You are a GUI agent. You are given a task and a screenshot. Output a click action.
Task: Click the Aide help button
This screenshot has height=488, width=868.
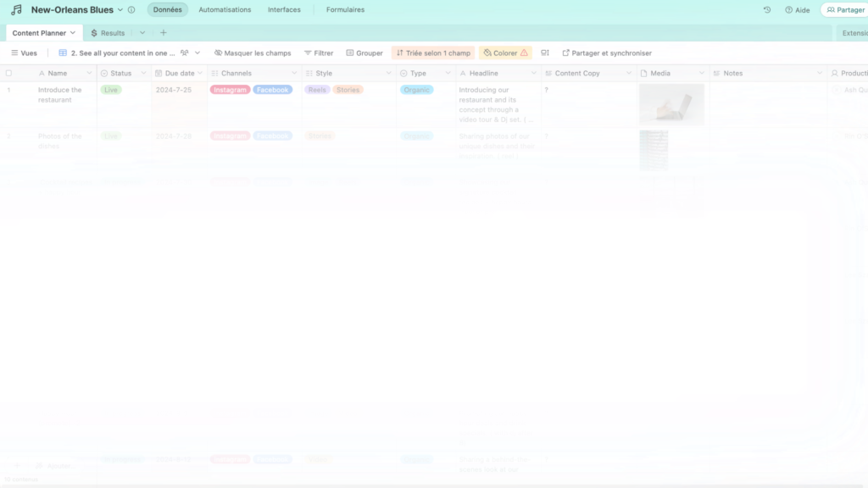pyautogui.click(x=797, y=10)
